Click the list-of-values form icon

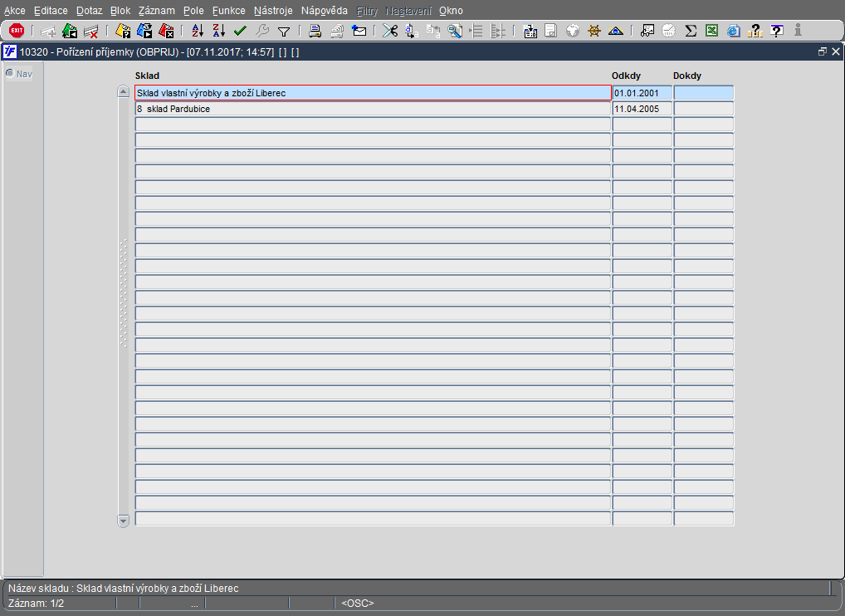[x=530, y=32]
